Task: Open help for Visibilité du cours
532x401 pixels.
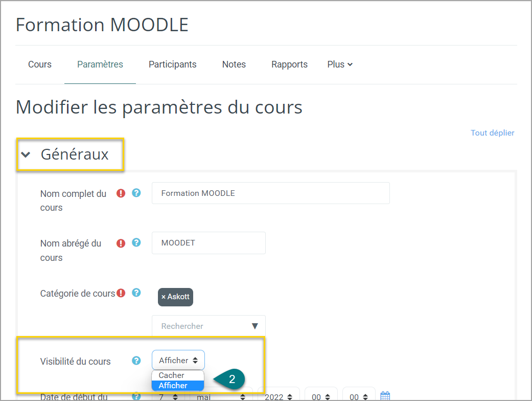Action: pyautogui.click(x=136, y=360)
